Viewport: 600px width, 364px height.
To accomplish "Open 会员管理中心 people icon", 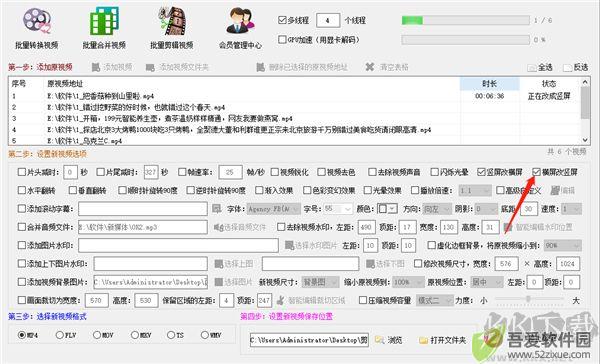I will pos(240,21).
